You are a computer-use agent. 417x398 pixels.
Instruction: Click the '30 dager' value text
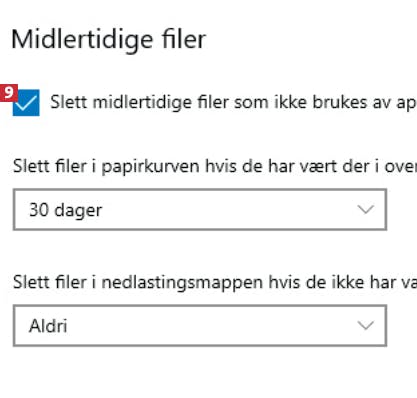point(66,210)
